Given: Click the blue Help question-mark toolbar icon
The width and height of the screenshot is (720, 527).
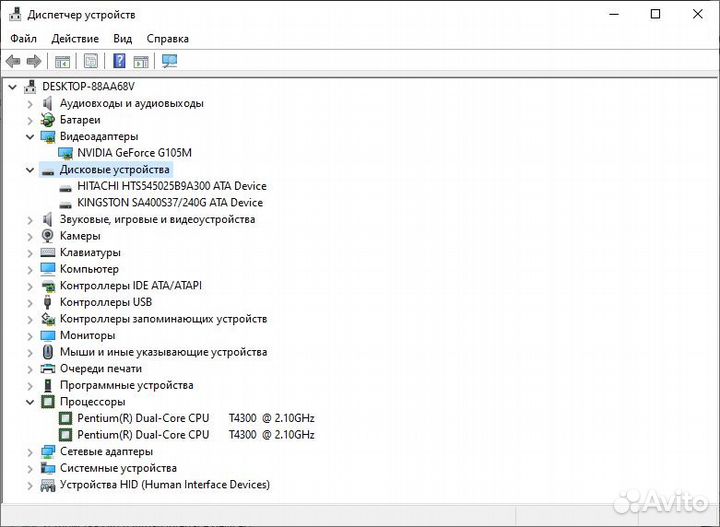Looking at the screenshot, I should pyautogui.click(x=119, y=62).
